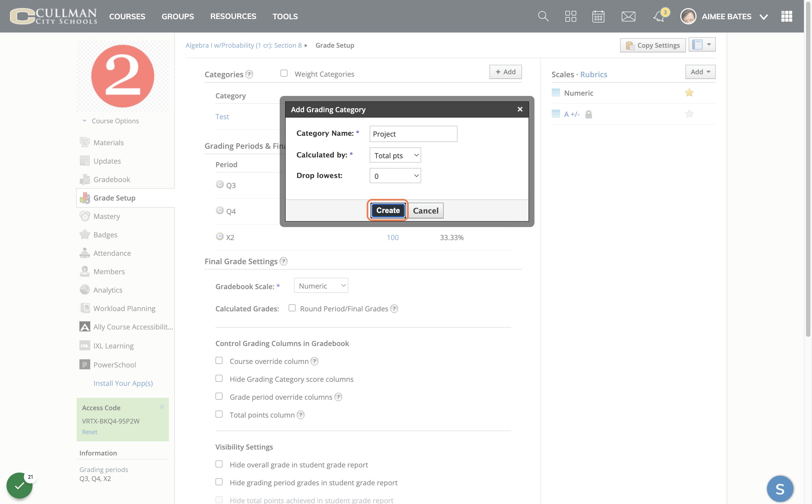Click the Create button
Screen dimensions: 812x504
coord(388,210)
